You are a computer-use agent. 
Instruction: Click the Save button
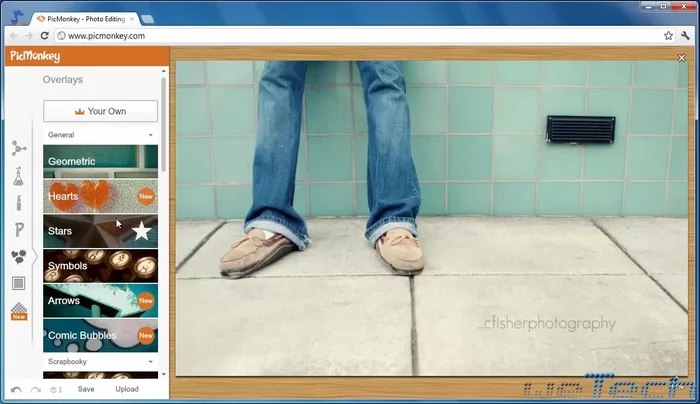point(86,389)
